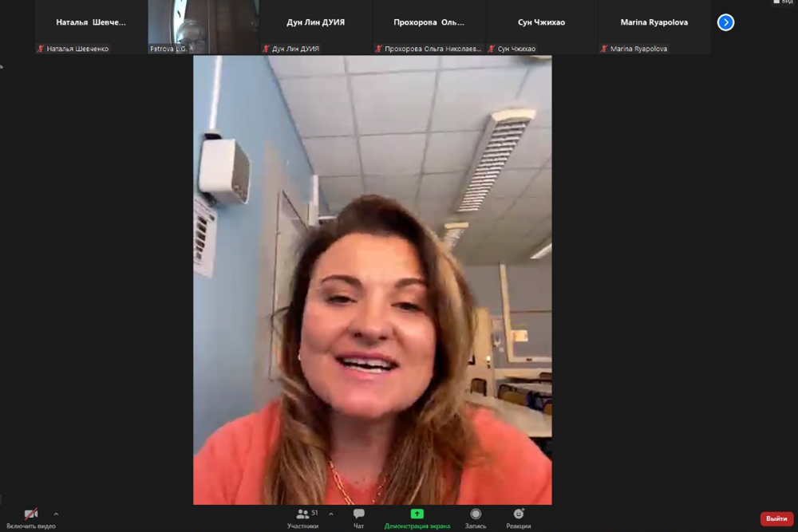Show next participants with blue arrow
This screenshot has width=798, height=532.
pyautogui.click(x=725, y=22)
